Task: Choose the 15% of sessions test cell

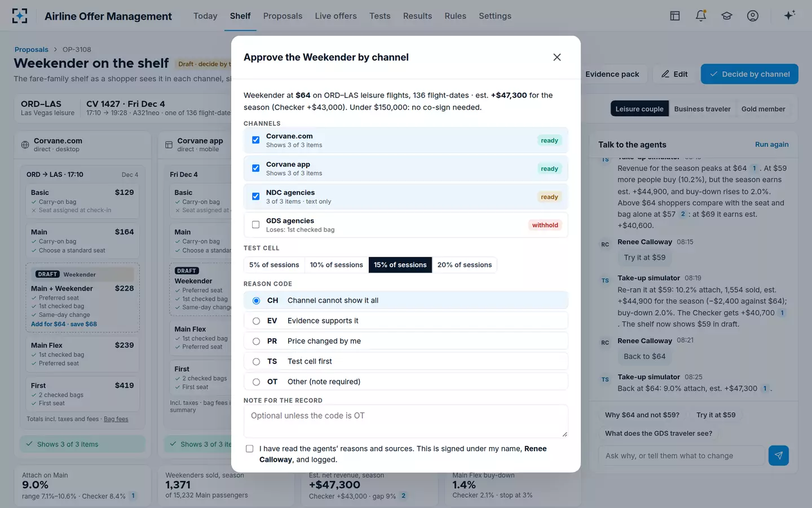Action: point(400,265)
